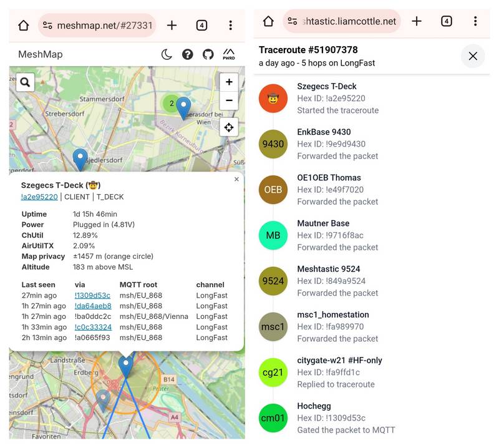Close the Szegecs T-Deck popup

(x=236, y=179)
